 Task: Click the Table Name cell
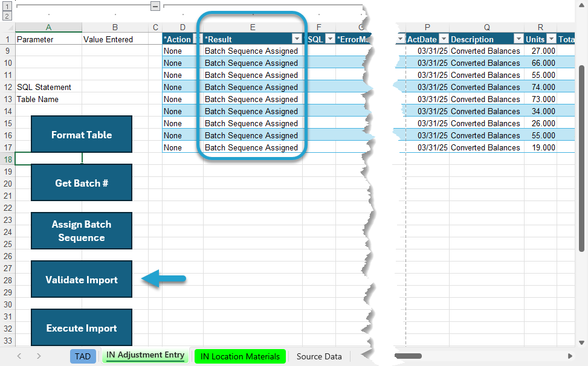point(48,99)
